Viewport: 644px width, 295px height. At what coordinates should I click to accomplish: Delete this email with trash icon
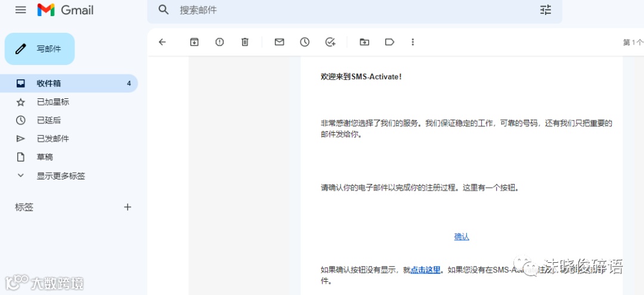click(x=245, y=42)
